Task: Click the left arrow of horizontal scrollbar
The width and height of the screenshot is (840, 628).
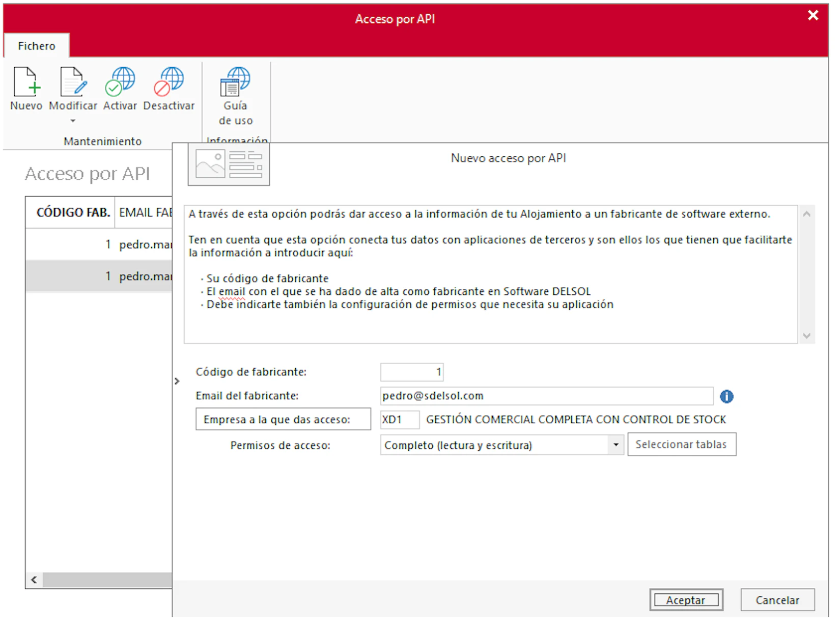Action: pos(34,580)
